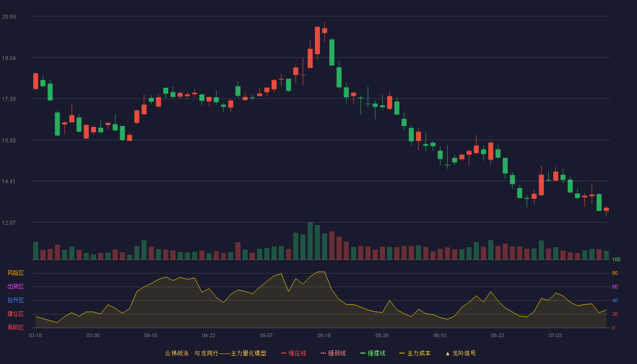Click the 60 indicator scale label
The image size is (637, 364).
click(x=615, y=287)
